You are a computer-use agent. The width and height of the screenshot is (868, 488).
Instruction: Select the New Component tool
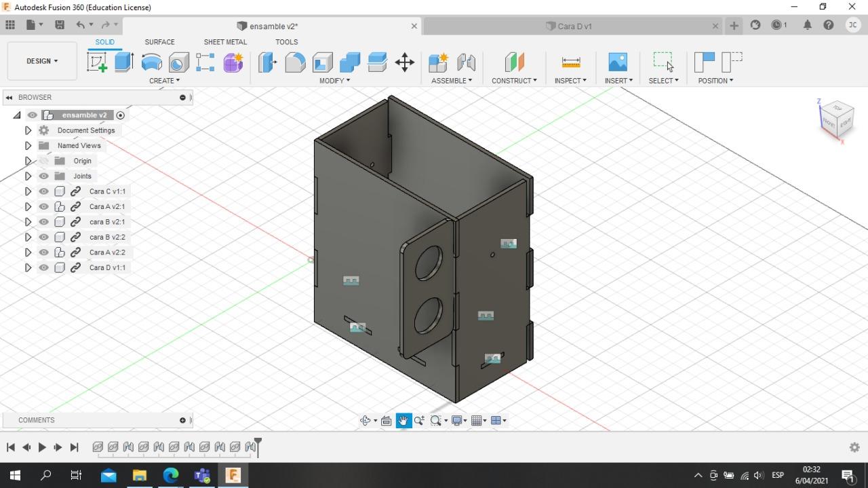tap(438, 62)
